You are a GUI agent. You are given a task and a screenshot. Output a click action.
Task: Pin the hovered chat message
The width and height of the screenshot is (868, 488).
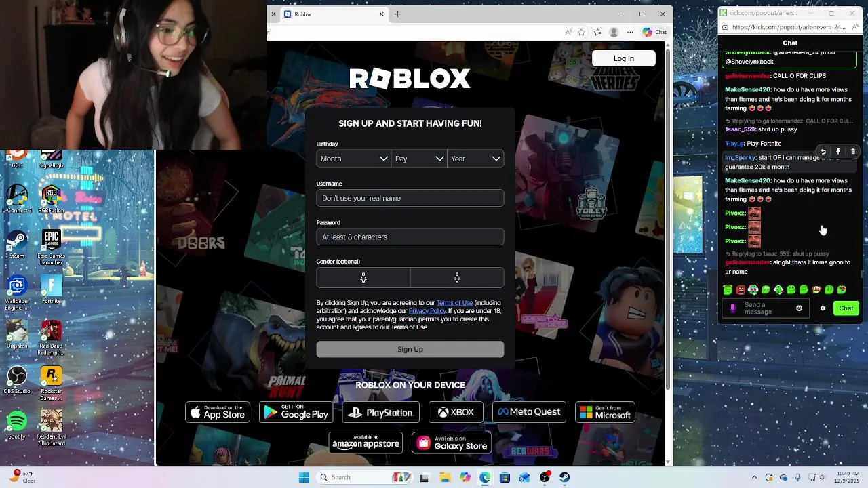(x=838, y=152)
